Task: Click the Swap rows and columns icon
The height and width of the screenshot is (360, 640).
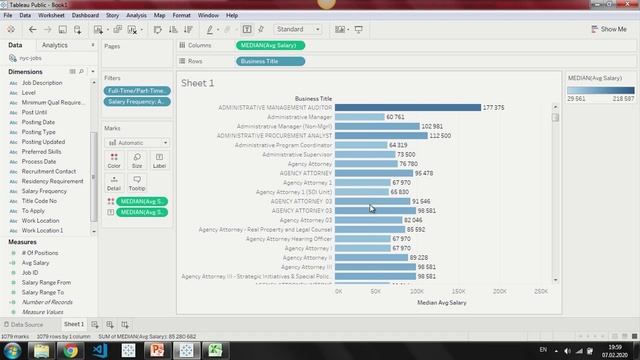Action: (x=158, y=29)
